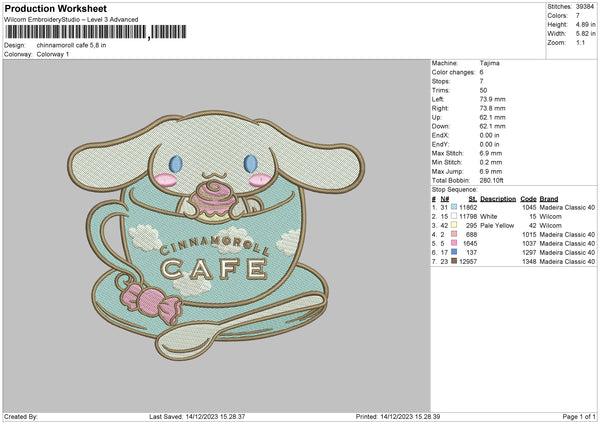Select the Left value '73.9 mm'
The height and width of the screenshot is (424, 600).
click(492, 99)
